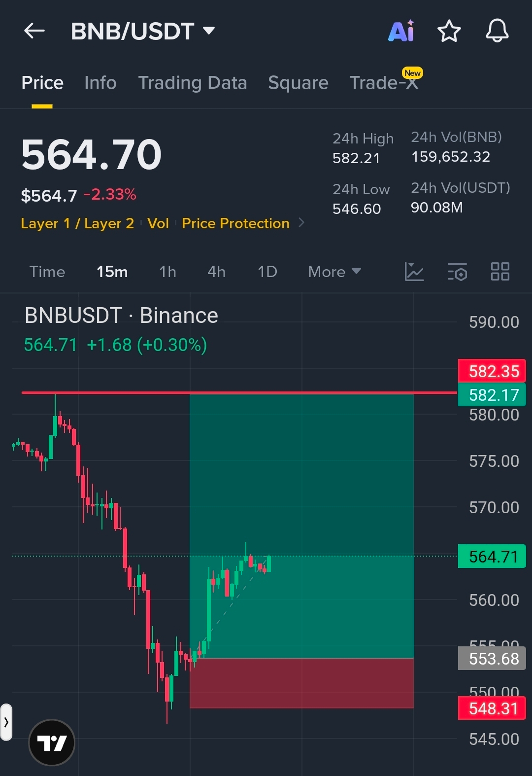
Task: Select the Time chart interval
Action: (47, 272)
